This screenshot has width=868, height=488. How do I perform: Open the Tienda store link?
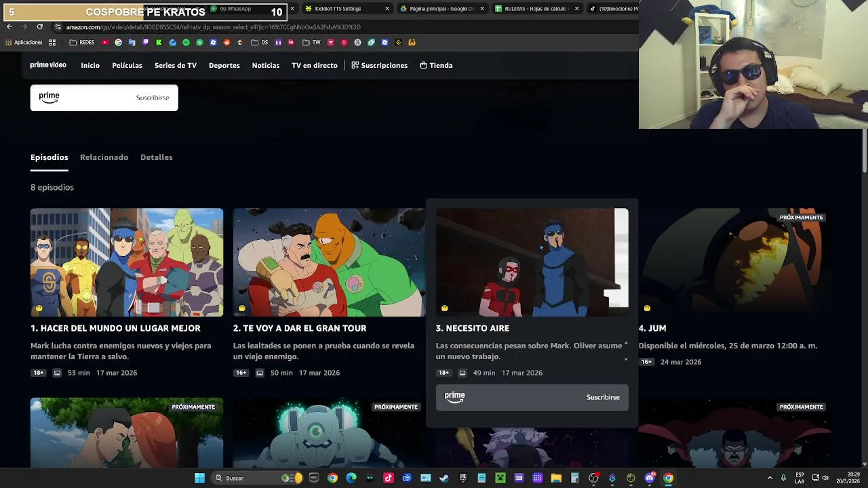436,65
